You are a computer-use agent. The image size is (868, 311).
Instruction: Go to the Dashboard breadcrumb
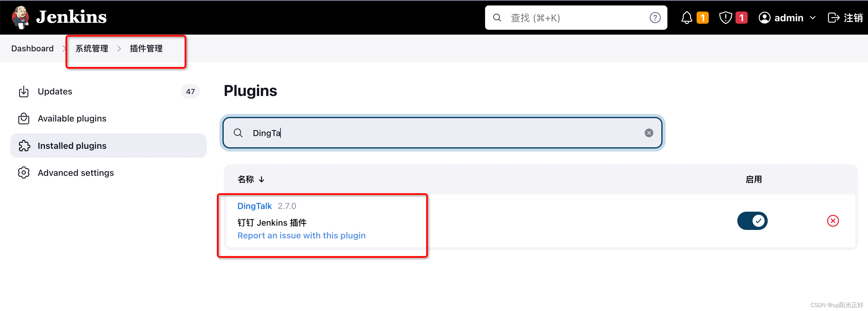coord(32,49)
